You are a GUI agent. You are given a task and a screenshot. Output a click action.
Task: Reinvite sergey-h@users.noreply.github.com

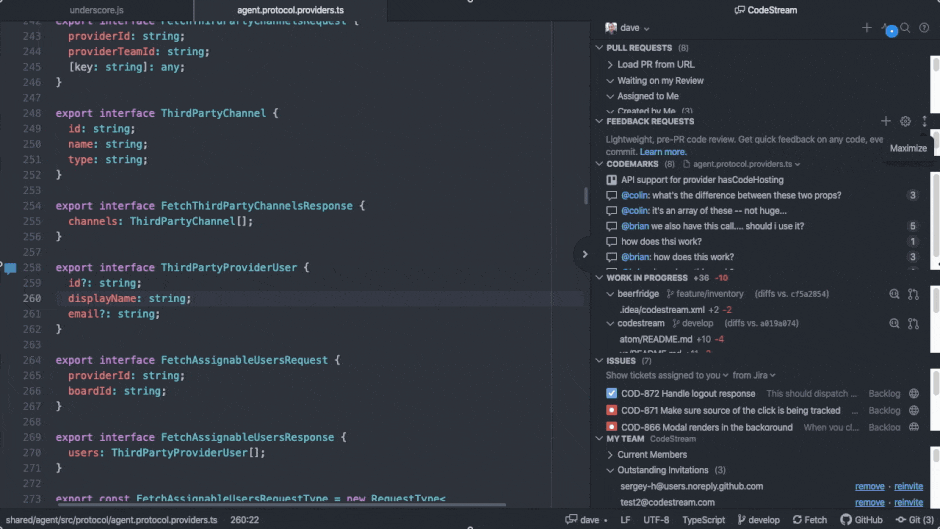(908, 486)
